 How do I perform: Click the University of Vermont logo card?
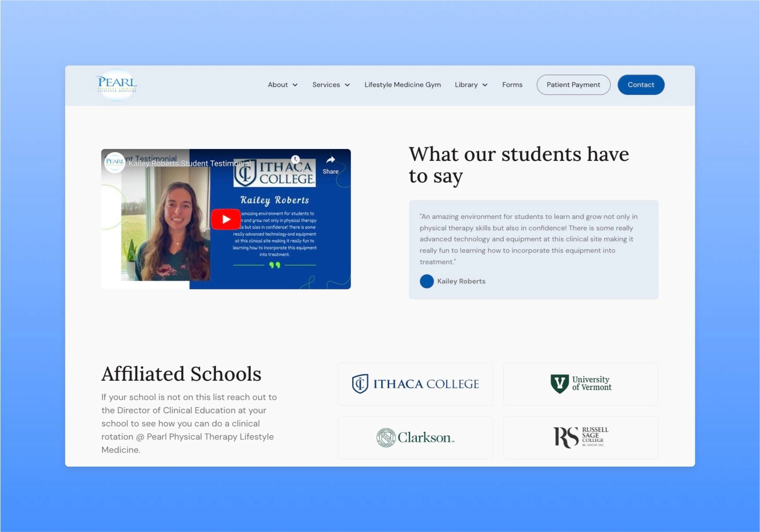click(x=581, y=384)
